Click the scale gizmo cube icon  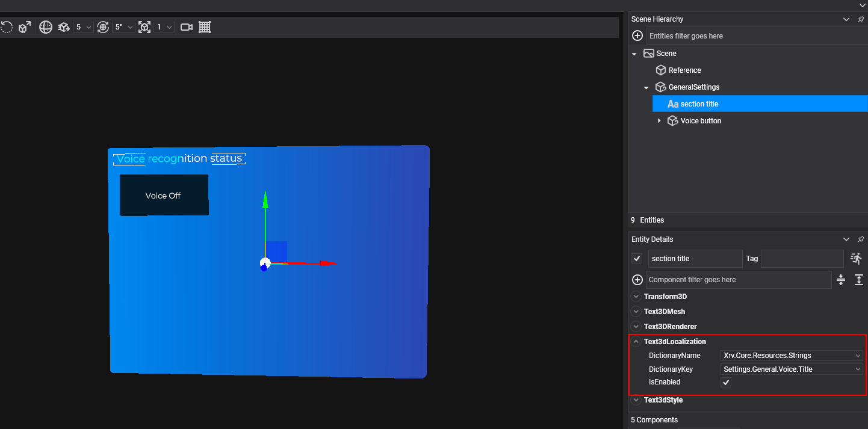[24, 27]
